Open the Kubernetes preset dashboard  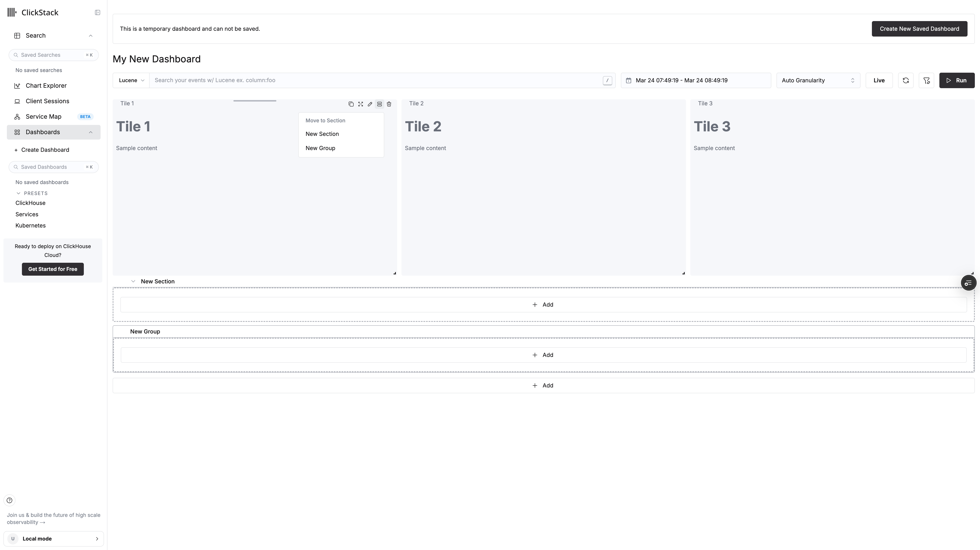coord(31,225)
